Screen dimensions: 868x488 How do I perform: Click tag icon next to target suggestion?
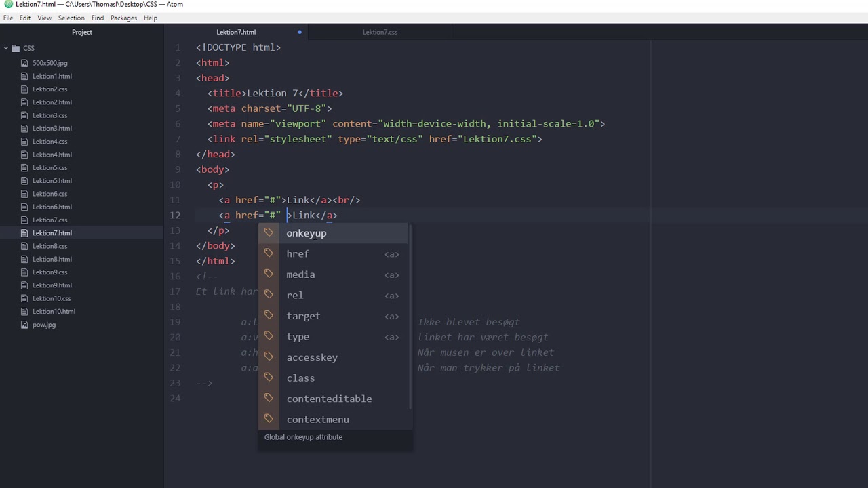coord(269,315)
